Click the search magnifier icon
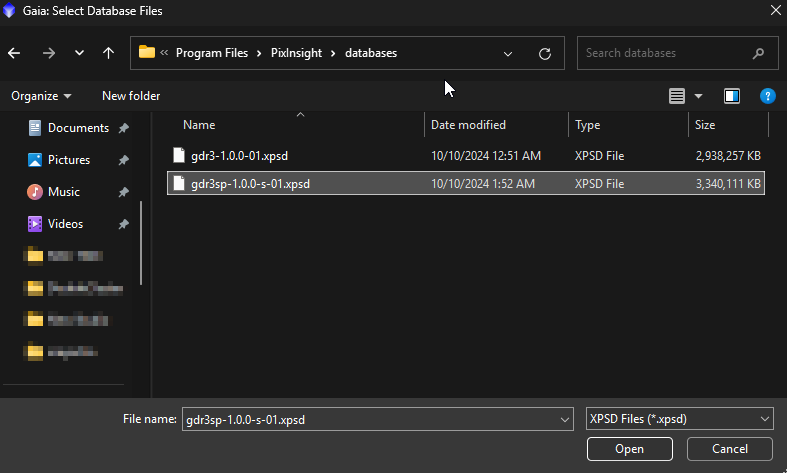 (x=758, y=53)
